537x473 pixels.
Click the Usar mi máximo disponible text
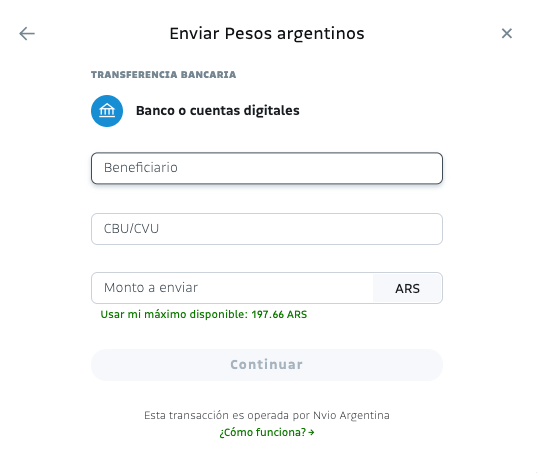(x=174, y=314)
